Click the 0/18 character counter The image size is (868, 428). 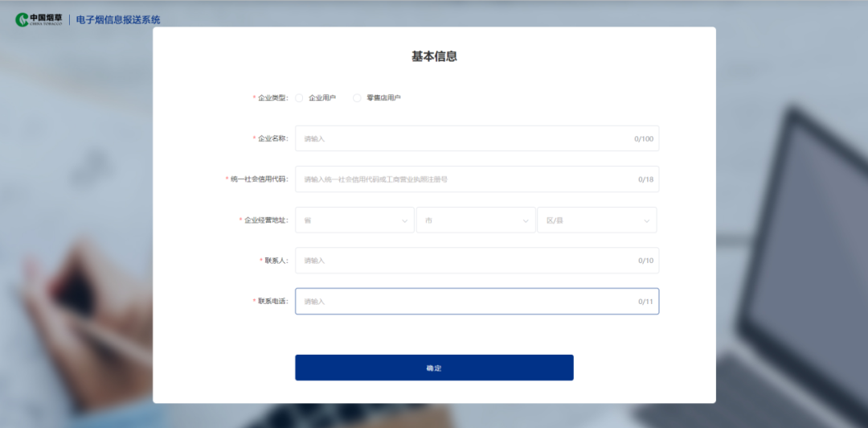(646, 179)
